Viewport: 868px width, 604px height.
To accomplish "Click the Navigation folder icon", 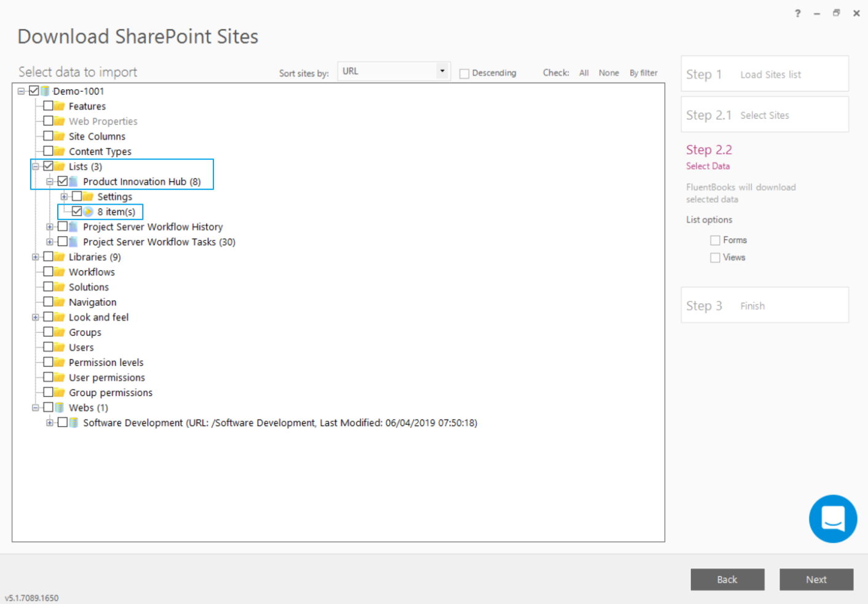I will click(x=59, y=302).
